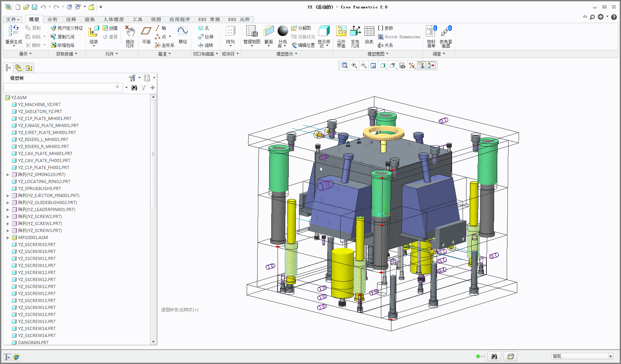This screenshot has width=621, height=364.
Task: Open the Appearance gallery sphere icon
Action: (282, 31)
